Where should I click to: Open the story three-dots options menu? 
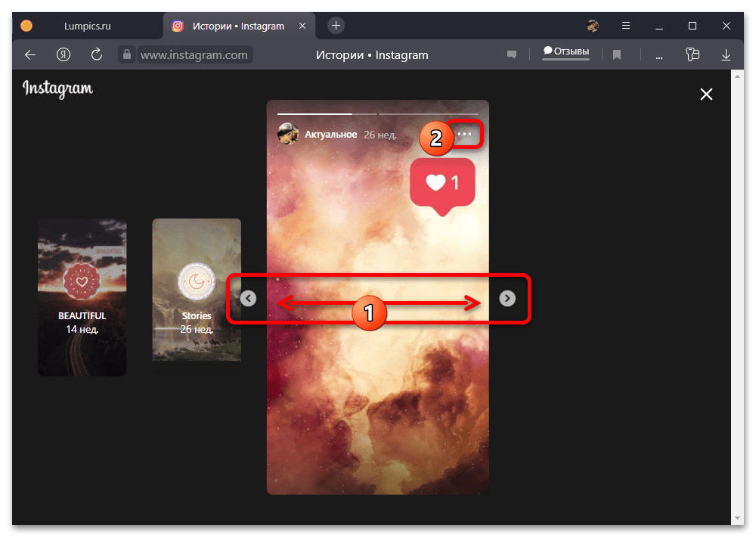465,134
